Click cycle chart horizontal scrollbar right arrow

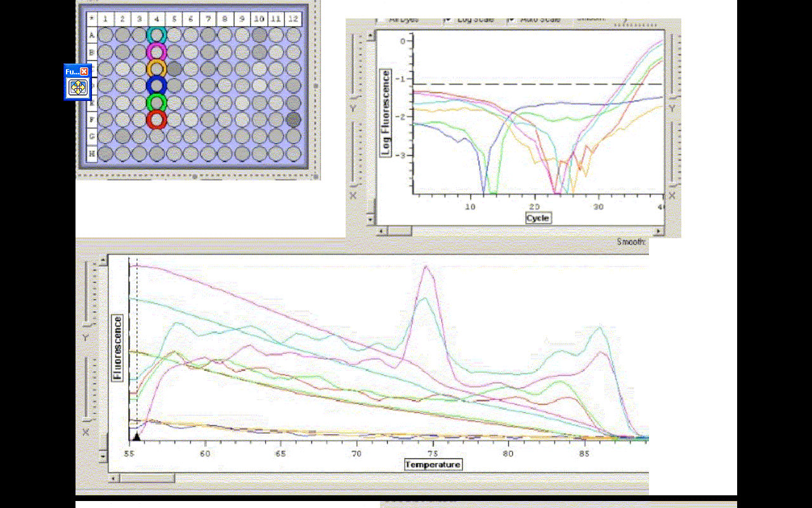click(660, 231)
